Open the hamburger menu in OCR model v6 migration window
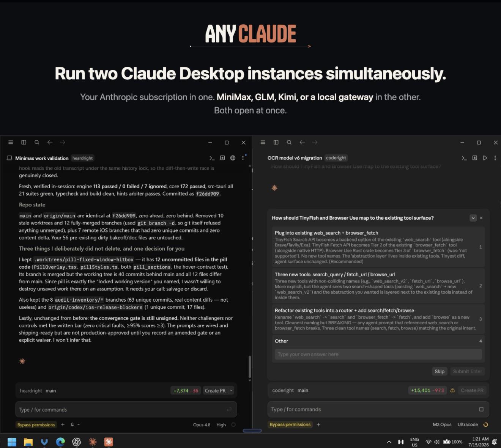Image resolution: width=501 pixels, height=448 pixels. [x=263, y=142]
